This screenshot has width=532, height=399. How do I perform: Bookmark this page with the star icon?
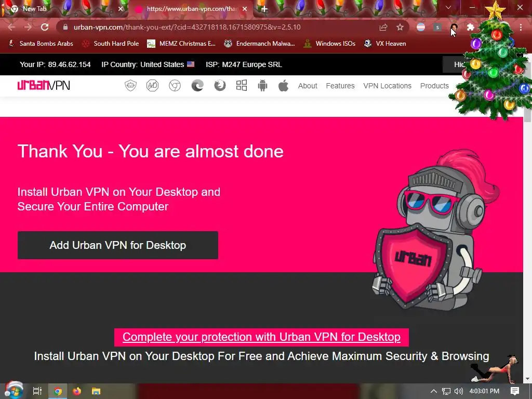pos(400,27)
